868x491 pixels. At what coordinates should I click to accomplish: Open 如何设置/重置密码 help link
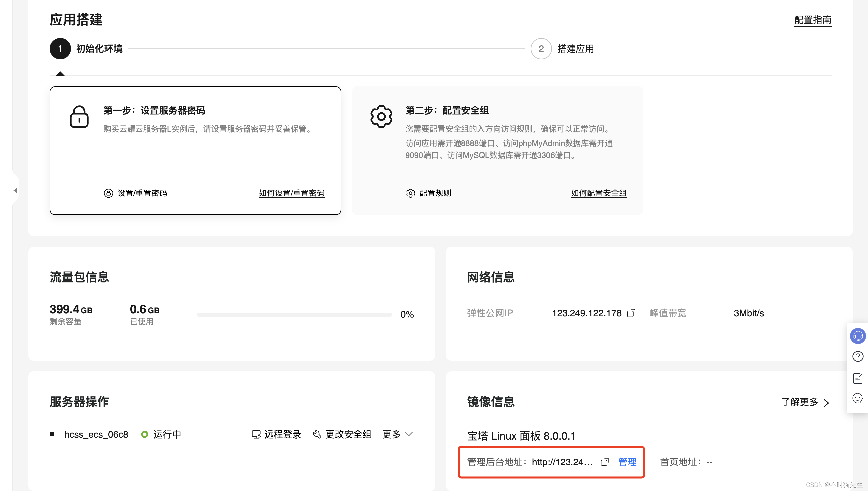[x=291, y=193]
